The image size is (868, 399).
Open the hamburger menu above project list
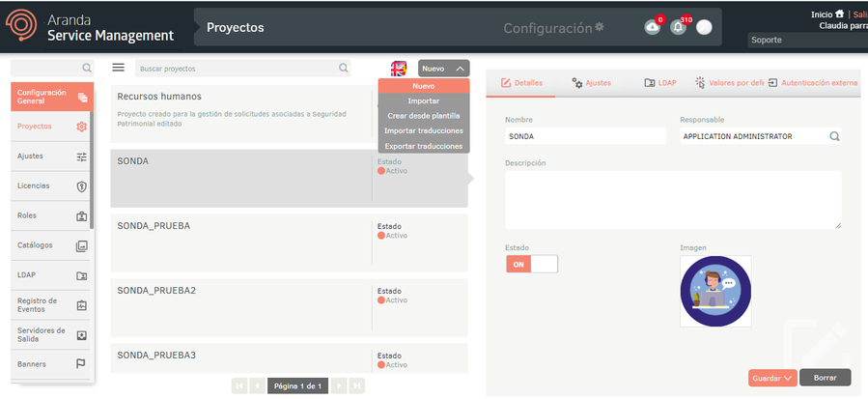(119, 68)
